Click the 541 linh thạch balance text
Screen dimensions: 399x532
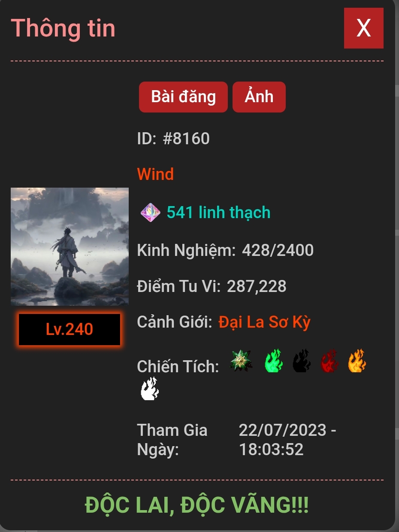coord(219,213)
